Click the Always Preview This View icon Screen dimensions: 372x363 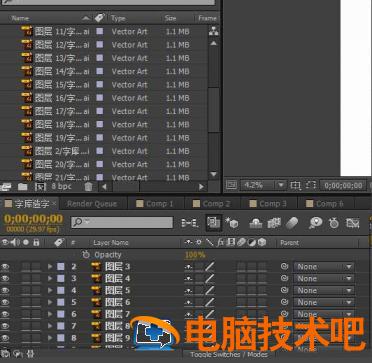coord(231,185)
